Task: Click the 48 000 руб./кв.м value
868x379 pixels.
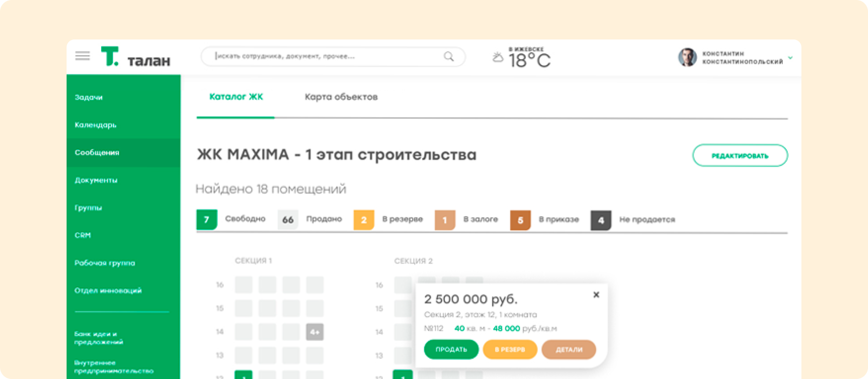Action: [525, 329]
